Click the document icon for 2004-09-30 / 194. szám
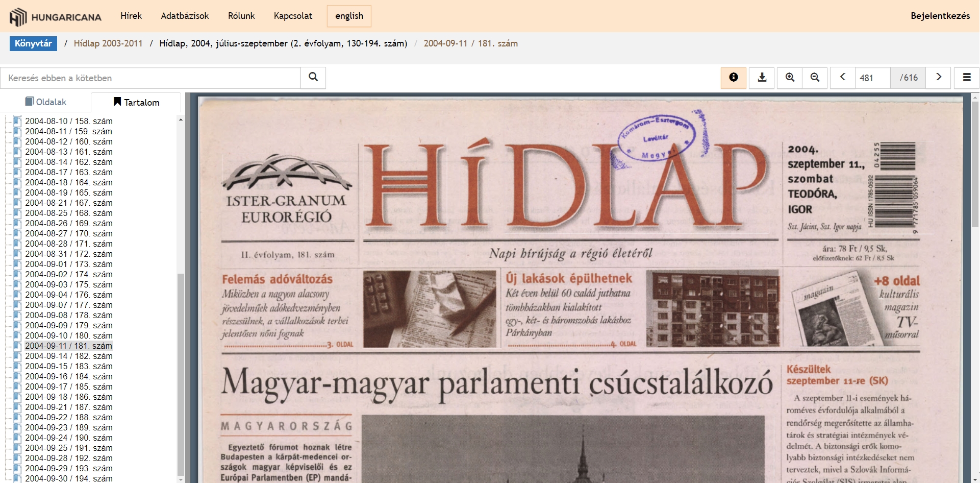This screenshot has width=980, height=483. tap(17, 478)
